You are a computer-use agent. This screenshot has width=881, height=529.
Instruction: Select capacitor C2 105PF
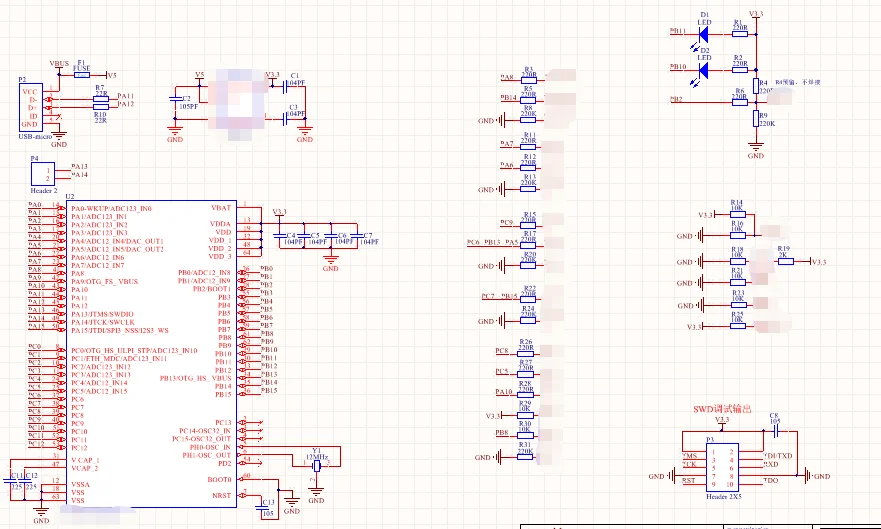click(x=176, y=99)
